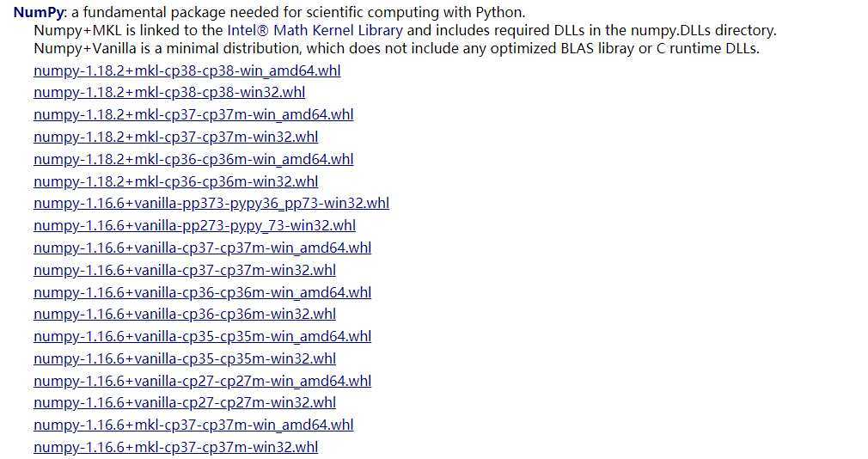This screenshot has height=459, width=868.
Task: Click numpy-1.18.2+mkl-cp36-cp36m-win32.whl link
Action: pyautogui.click(x=176, y=181)
